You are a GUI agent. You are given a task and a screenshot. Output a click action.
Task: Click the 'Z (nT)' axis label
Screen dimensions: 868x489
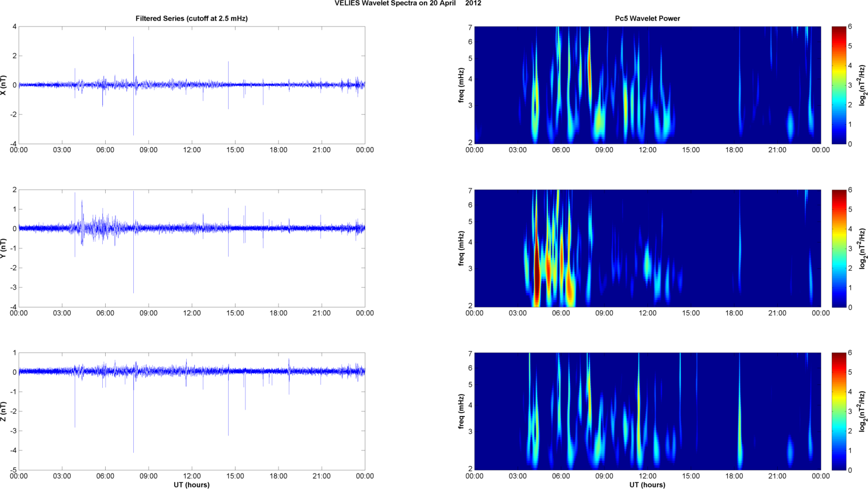point(4,411)
